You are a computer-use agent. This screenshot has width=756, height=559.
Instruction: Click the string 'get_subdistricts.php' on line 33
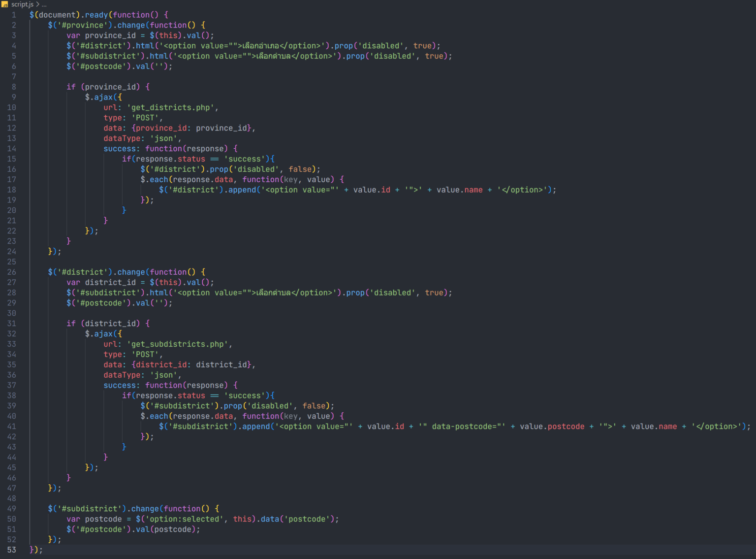click(x=179, y=344)
